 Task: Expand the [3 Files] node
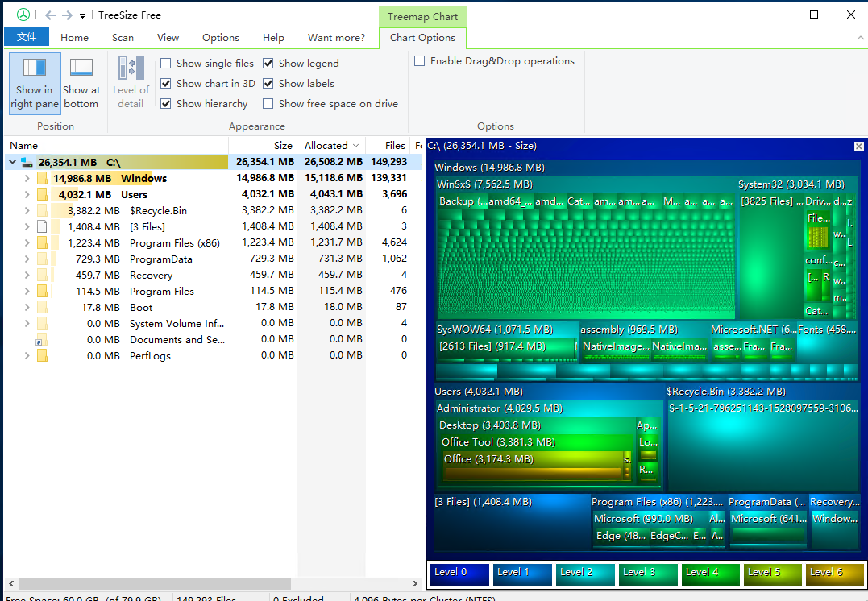(27, 226)
